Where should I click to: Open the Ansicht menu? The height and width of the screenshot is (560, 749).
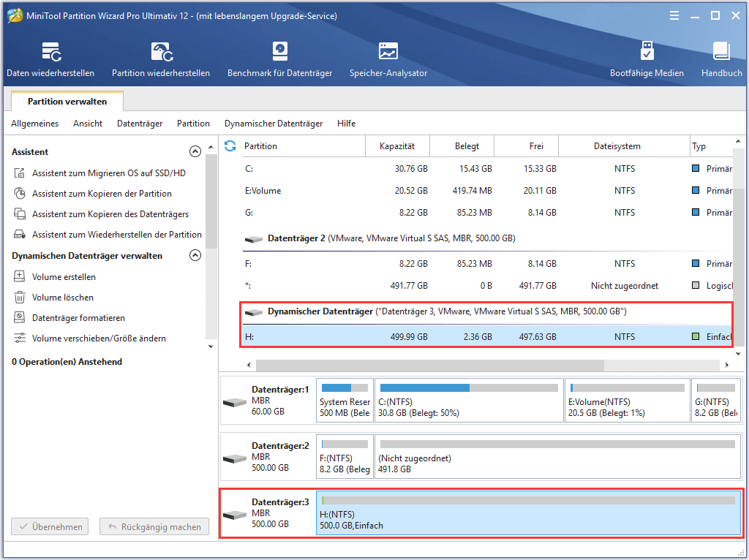88,123
